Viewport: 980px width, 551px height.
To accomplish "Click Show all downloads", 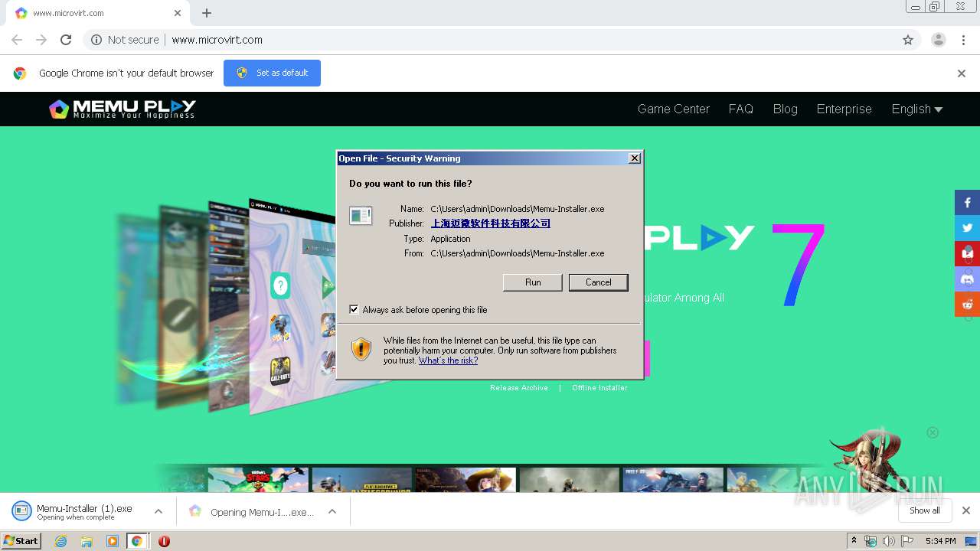I will (x=925, y=510).
